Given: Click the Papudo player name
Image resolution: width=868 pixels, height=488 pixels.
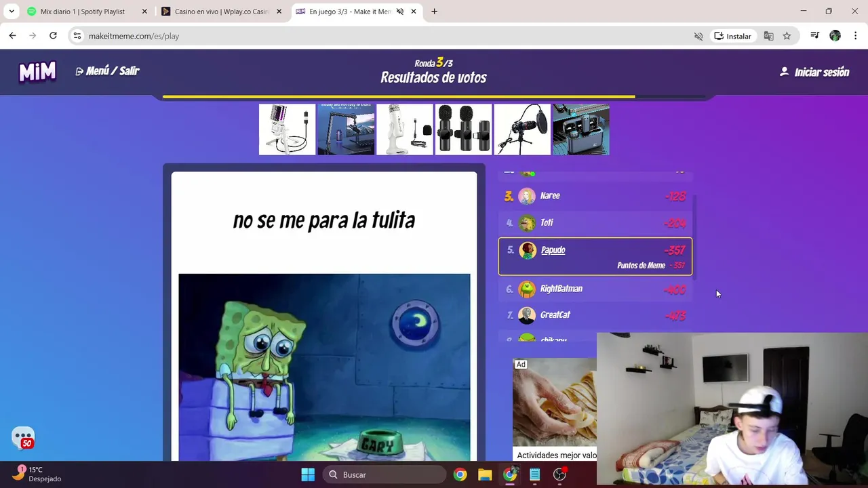Looking at the screenshot, I should [553, 250].
